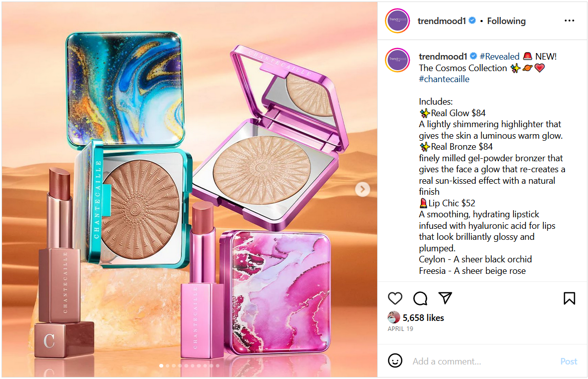
Task: Click trendmood1 username in post header
Action: click(x=441, y=21)
